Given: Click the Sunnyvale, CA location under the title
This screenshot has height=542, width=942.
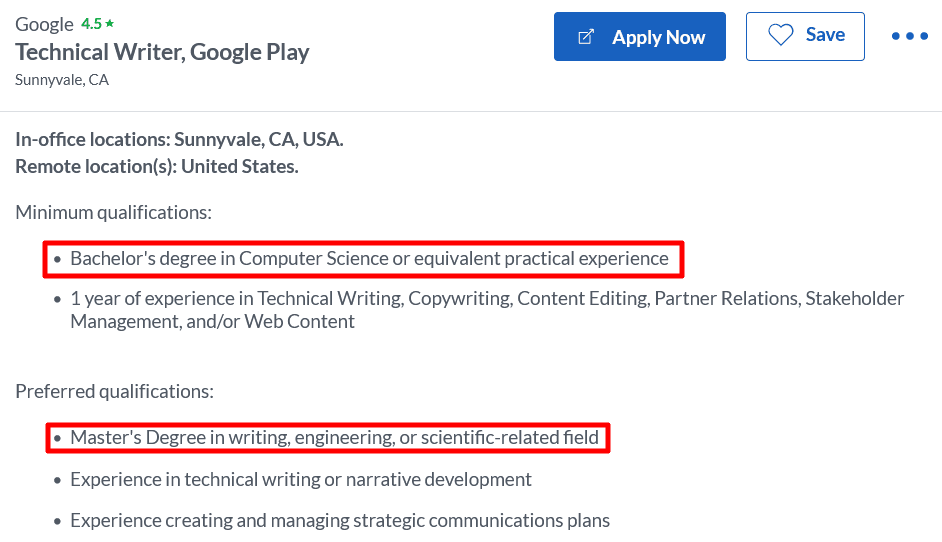Looking at the screenshot, I should tap(62, 80).
